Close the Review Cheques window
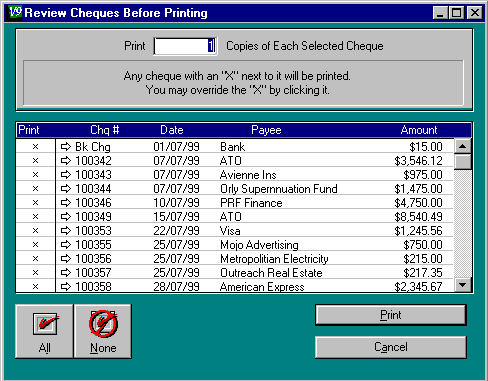This screenshot has height=381, width=488. click(x=474, y=13)
